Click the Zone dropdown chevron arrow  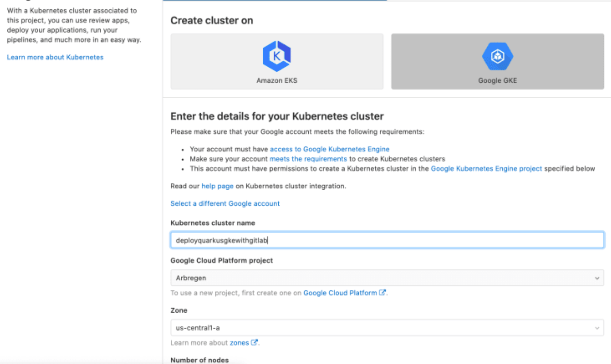point(597,328)
